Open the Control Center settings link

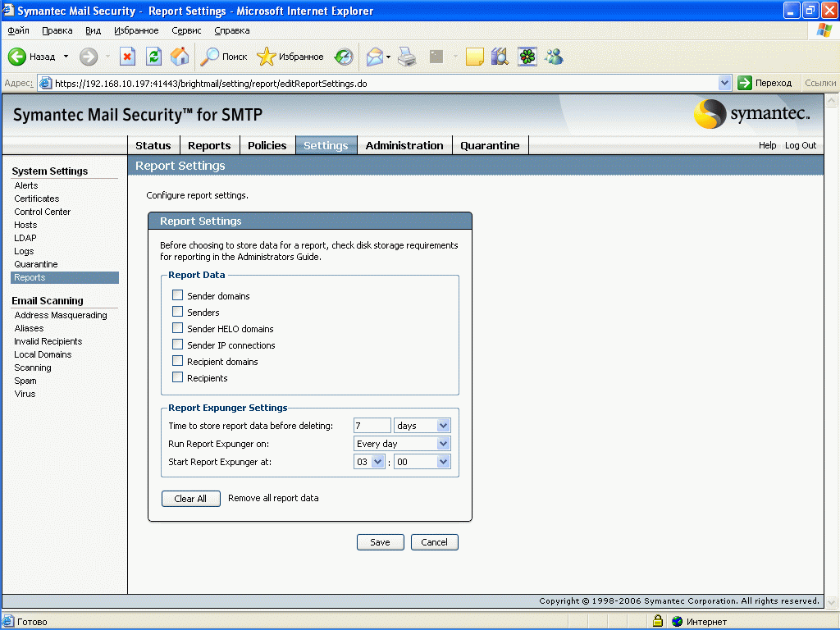[43, 212]
